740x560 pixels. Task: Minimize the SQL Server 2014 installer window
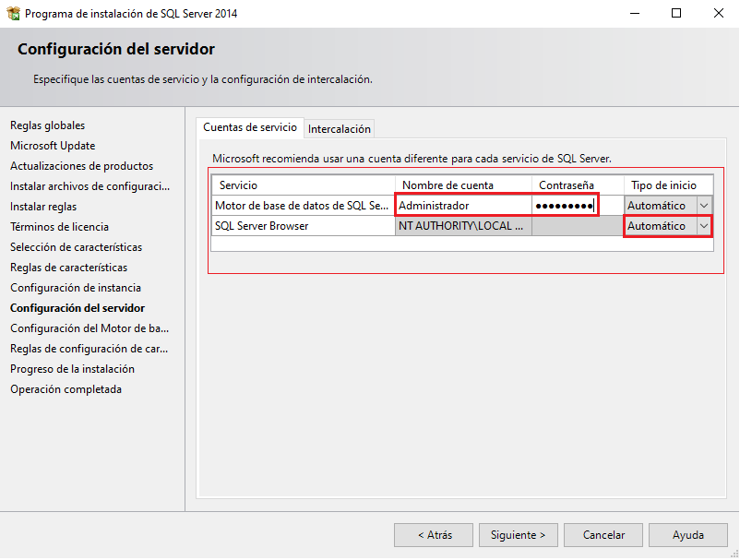click(x=635, y=13)
